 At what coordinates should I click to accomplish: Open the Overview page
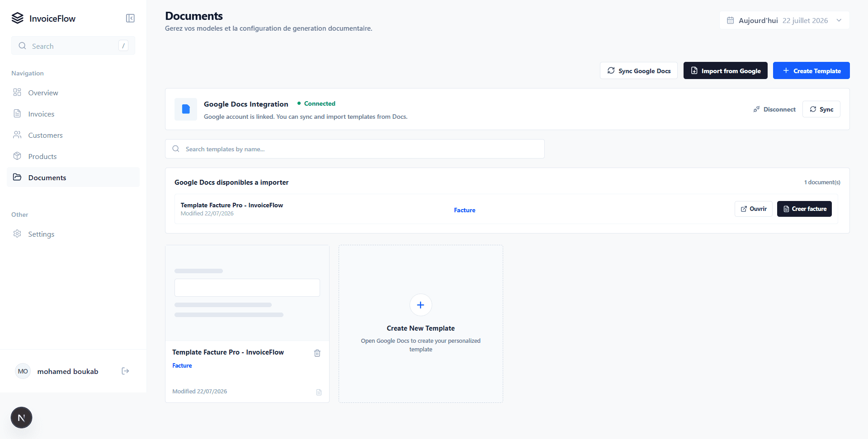coord(73,93)
